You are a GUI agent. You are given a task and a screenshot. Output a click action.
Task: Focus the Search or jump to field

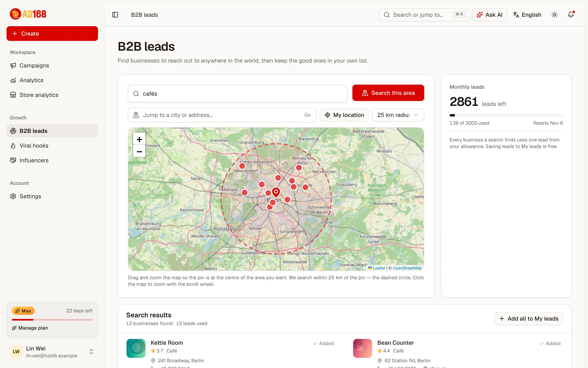pos(424,15)
